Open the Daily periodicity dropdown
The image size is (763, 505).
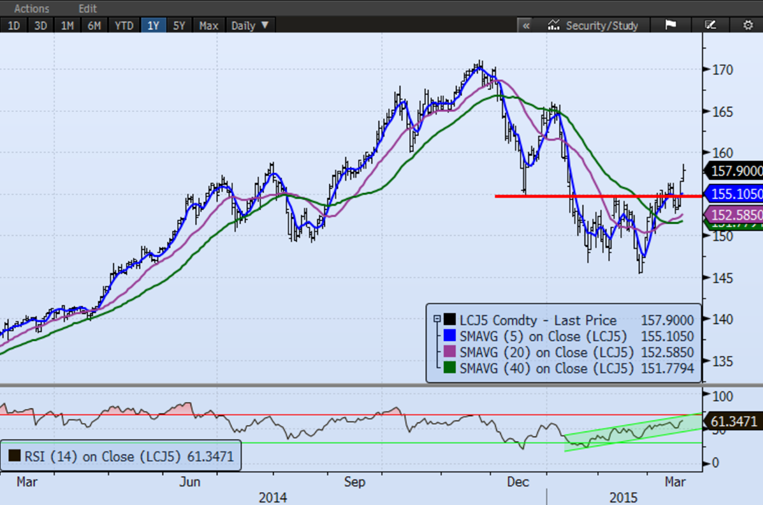pyautogui.click(x=250, y=25)
